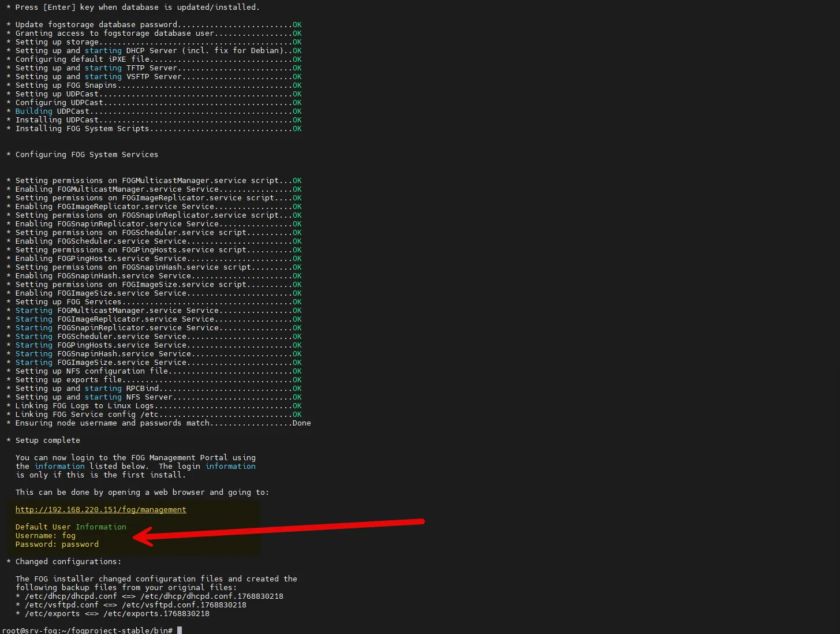
Task: Click the 'Setup complete' message
Action: pyautogui.click(x=47, y=441)
